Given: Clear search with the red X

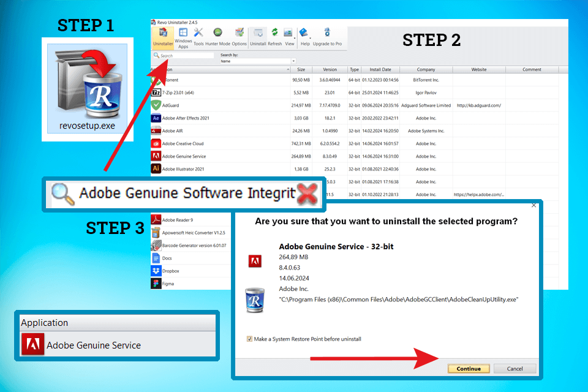Looking at the screenshot, I should coord(307,194).
